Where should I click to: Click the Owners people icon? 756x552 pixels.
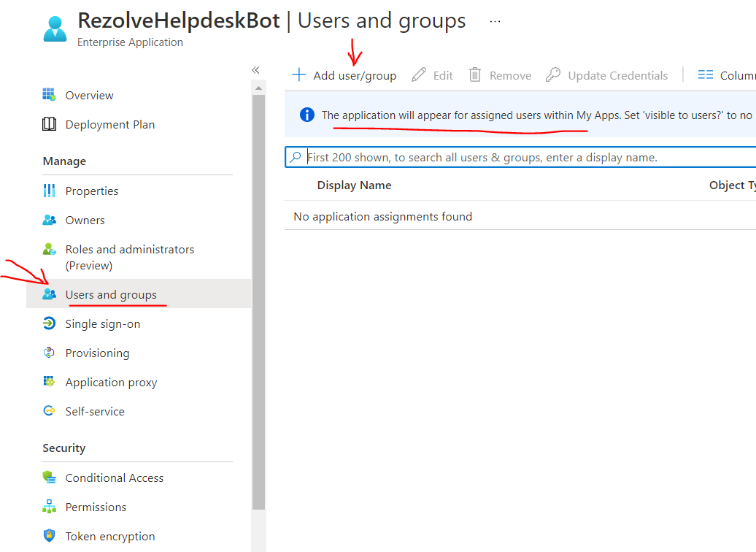[49, 220]
